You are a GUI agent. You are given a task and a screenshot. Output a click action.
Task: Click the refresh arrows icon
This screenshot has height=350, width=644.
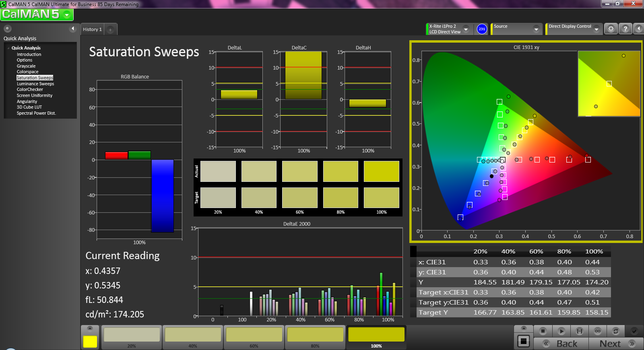tap(616, 331)
